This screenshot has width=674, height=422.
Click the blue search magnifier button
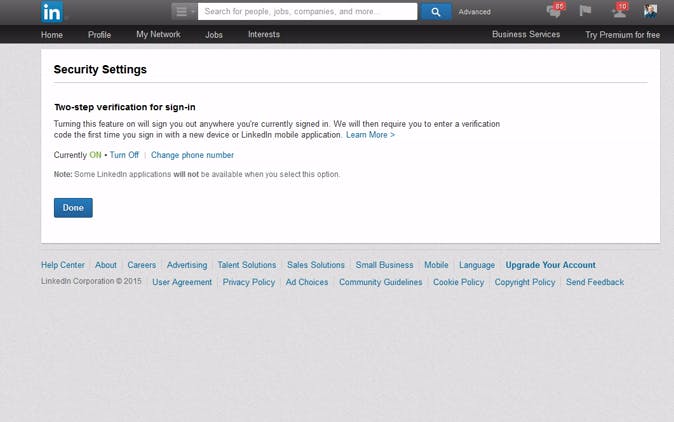click(436, 12)
